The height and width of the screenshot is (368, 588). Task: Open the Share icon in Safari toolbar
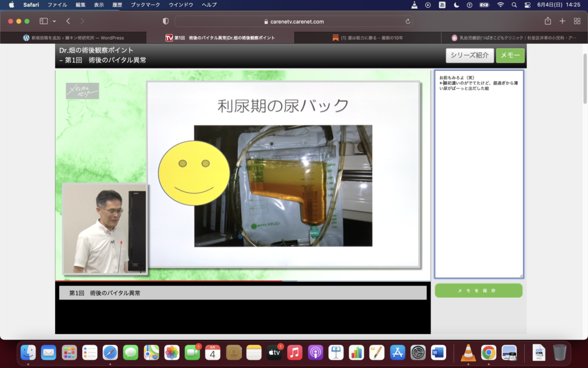[x=547, y=21]
